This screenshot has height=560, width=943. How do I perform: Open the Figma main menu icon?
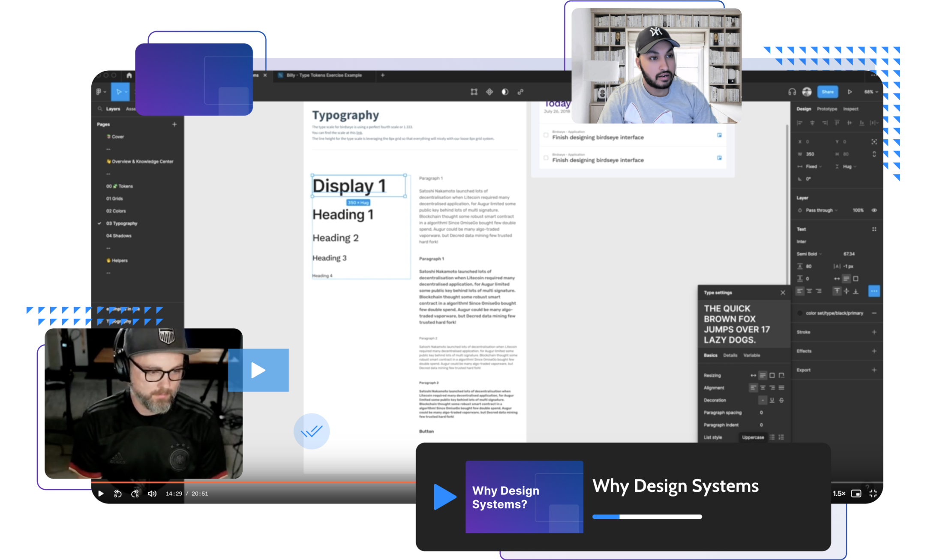tap(101, 92)
